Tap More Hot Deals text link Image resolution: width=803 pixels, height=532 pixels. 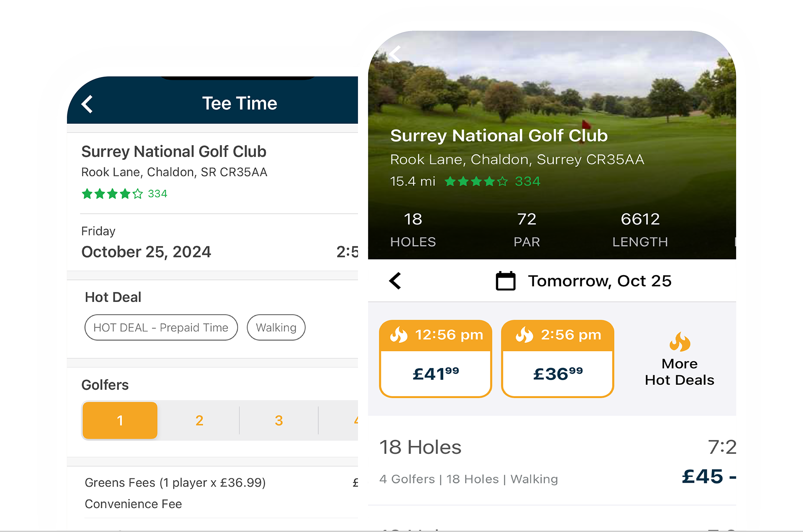click(x=679, y=372)
